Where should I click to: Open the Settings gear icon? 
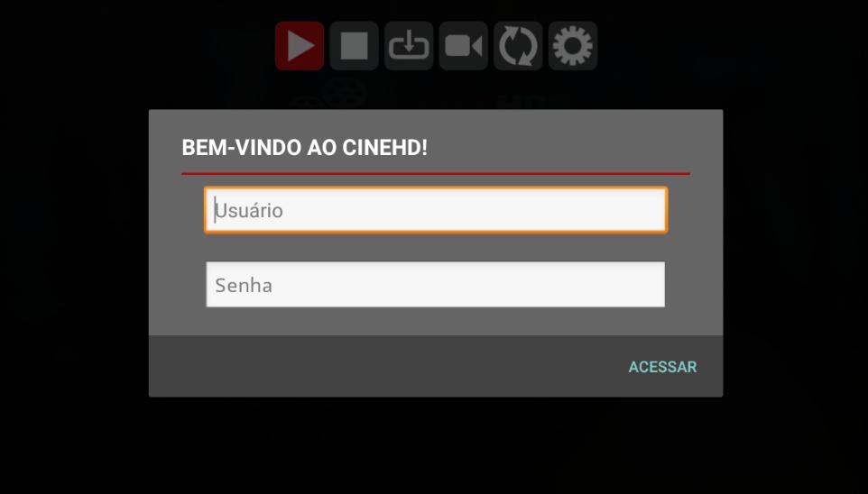tap(573, 46)
